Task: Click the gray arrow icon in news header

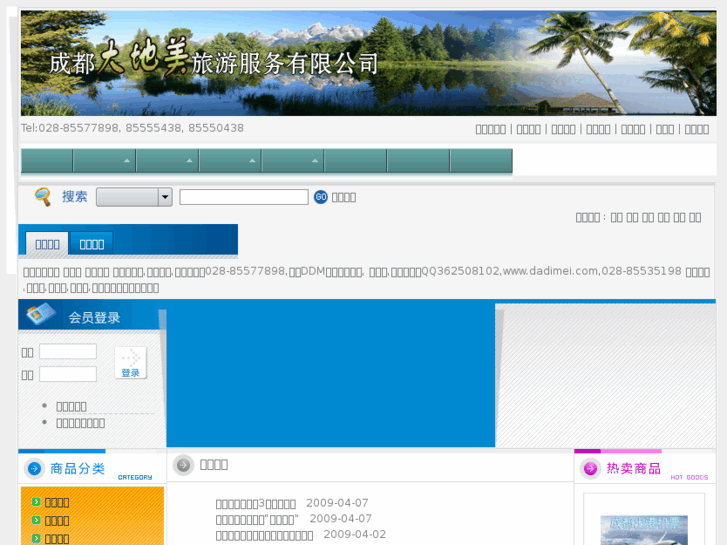Action: click(183, 465)
